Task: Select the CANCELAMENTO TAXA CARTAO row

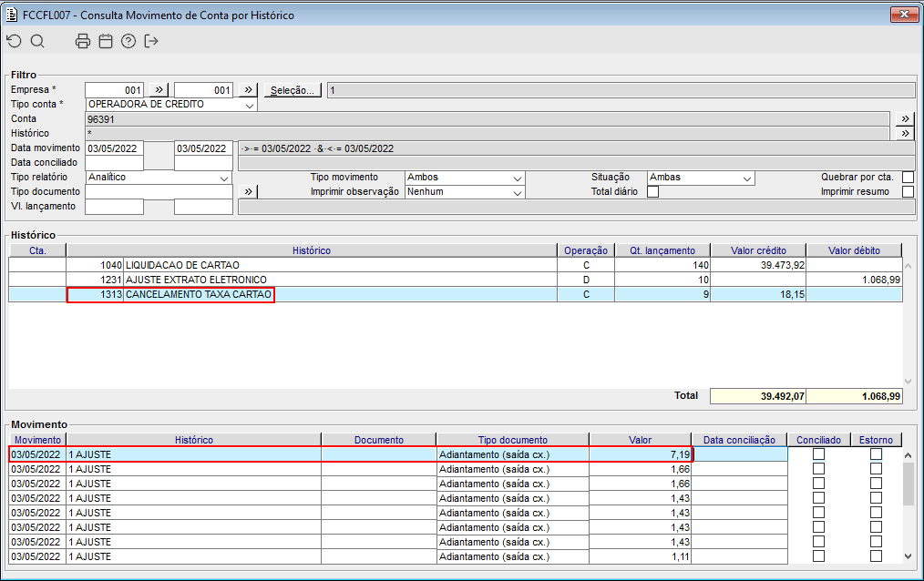Action: [x=455, y=294]
